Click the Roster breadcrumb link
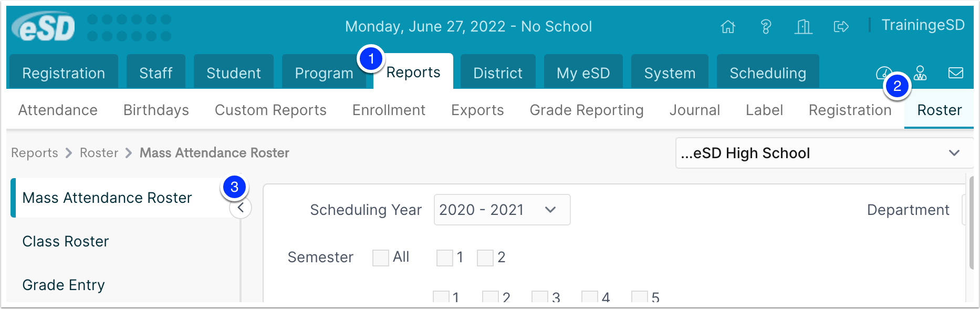Screen dimensions: 980x309 [99, 153]
